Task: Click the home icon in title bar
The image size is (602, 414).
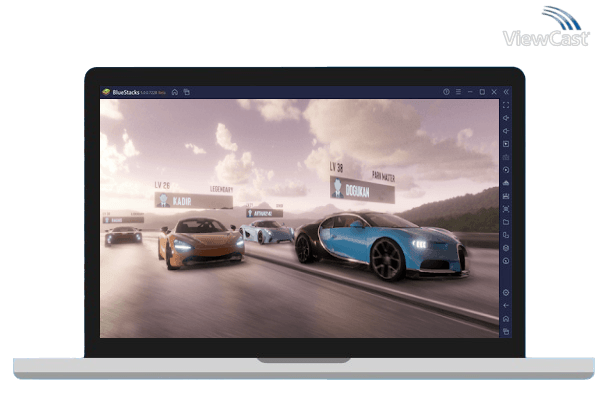Action: click(x=175, y=92)
